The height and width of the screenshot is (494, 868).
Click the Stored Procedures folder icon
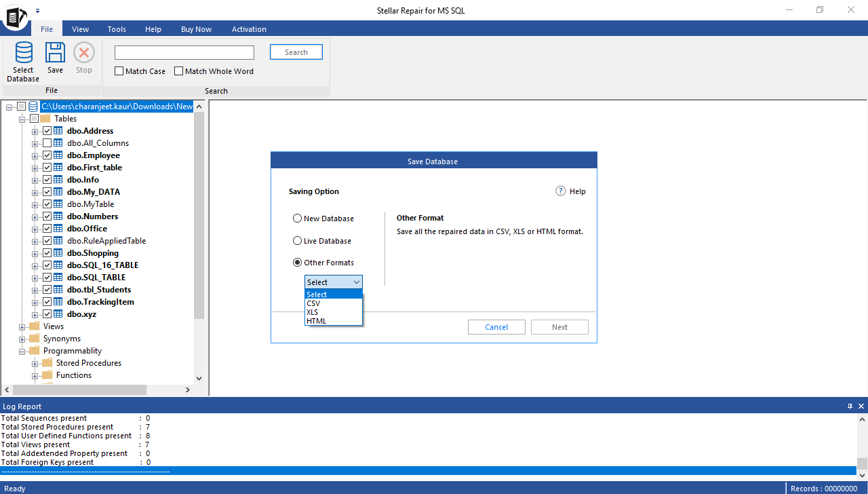coord(47,363)
